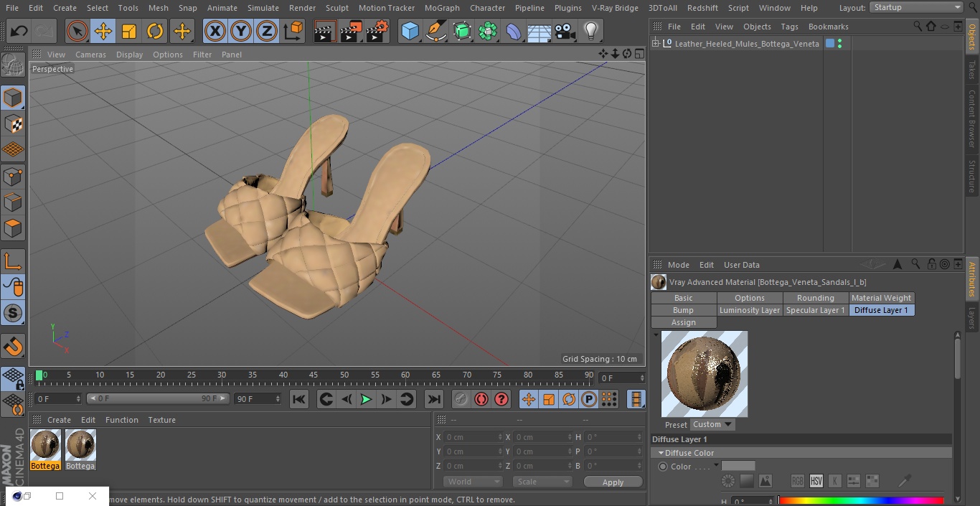Switch to Luminosity Layer tab
Image resolution: width=980 pixels, height=506 pixels.
[750, 310]
